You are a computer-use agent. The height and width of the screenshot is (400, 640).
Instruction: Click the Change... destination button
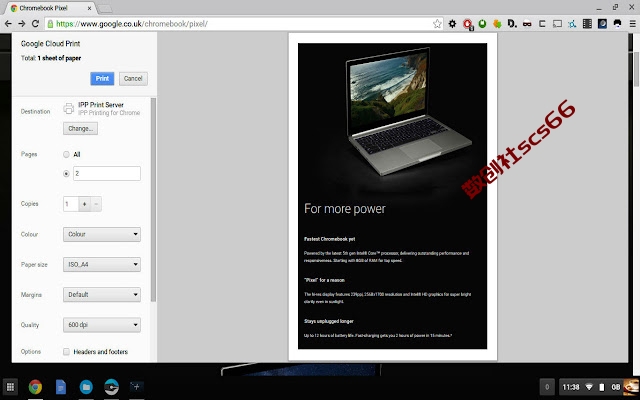[x=80, y=129]
